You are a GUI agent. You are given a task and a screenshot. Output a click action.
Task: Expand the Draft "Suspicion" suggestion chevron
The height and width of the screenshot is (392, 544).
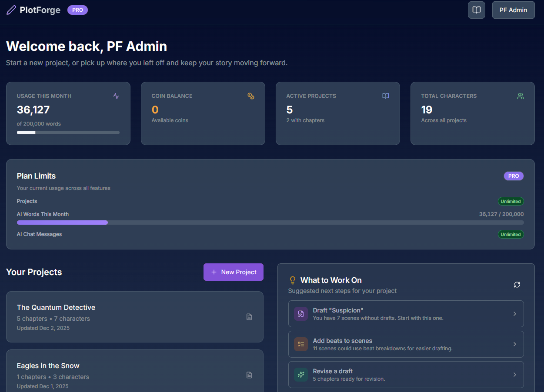coord(515,313)
